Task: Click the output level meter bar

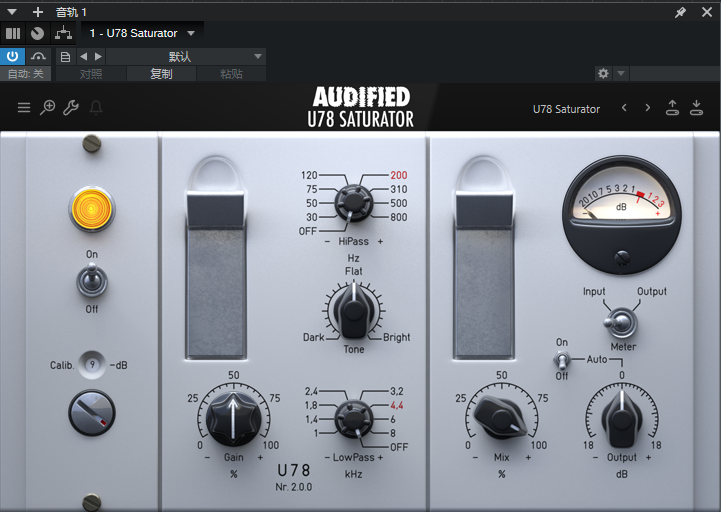Action: tap(484, 274)
